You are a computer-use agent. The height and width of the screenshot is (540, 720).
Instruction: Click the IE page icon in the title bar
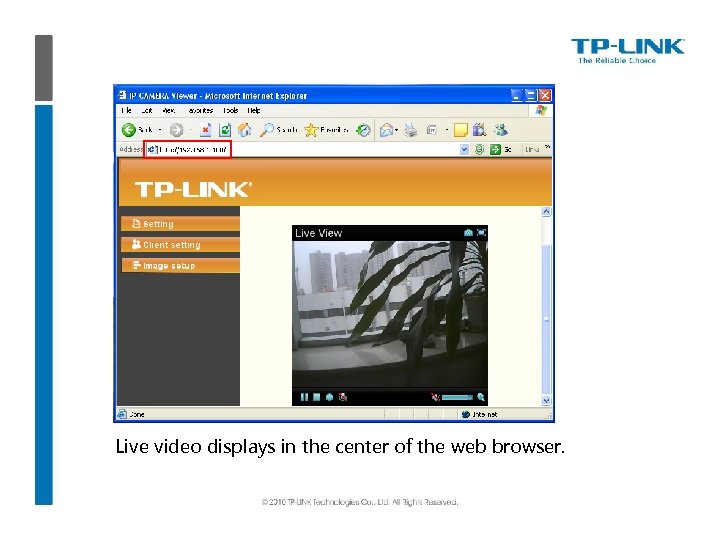pos(122,95)
